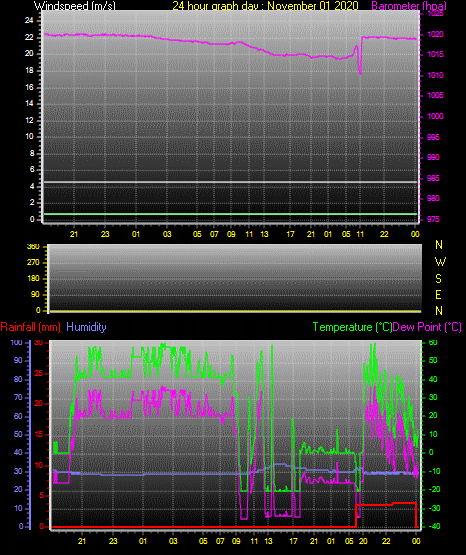466x555 pixels.
Task: Click the 995 barometer axis value
Action: (433, 137)
